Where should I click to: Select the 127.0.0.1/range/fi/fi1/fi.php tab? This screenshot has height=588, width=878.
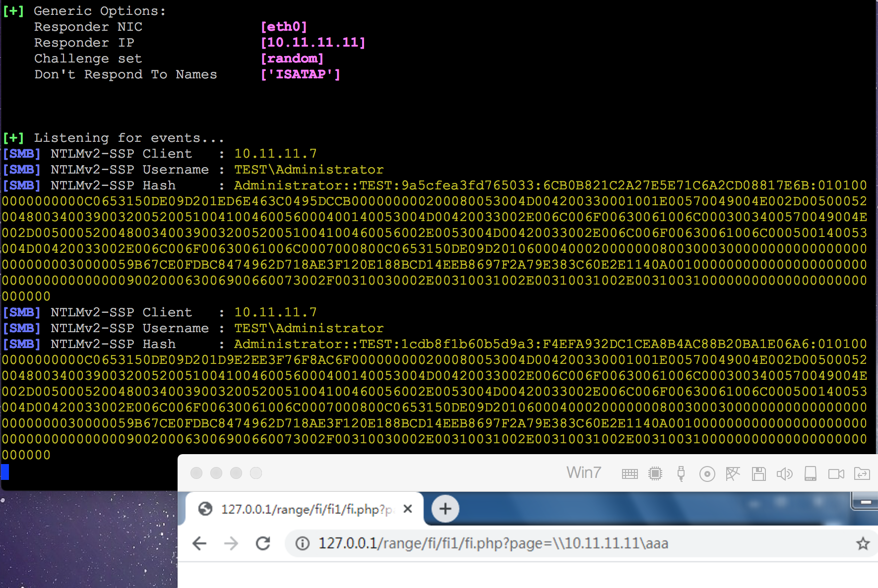coord(305,509)
